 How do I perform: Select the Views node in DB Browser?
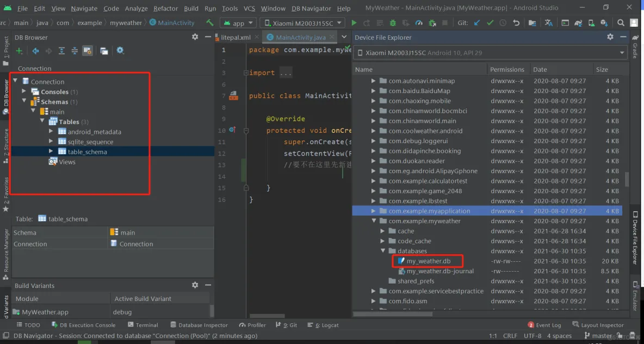coord(62,162)
